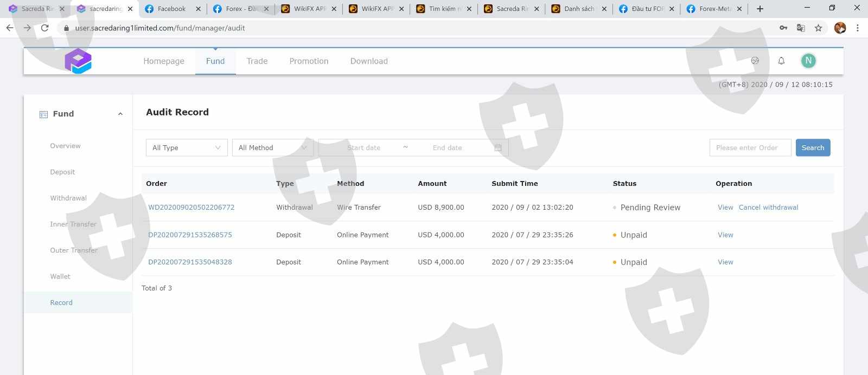
Task: Open the notifications bell icon
Action: 781,61
